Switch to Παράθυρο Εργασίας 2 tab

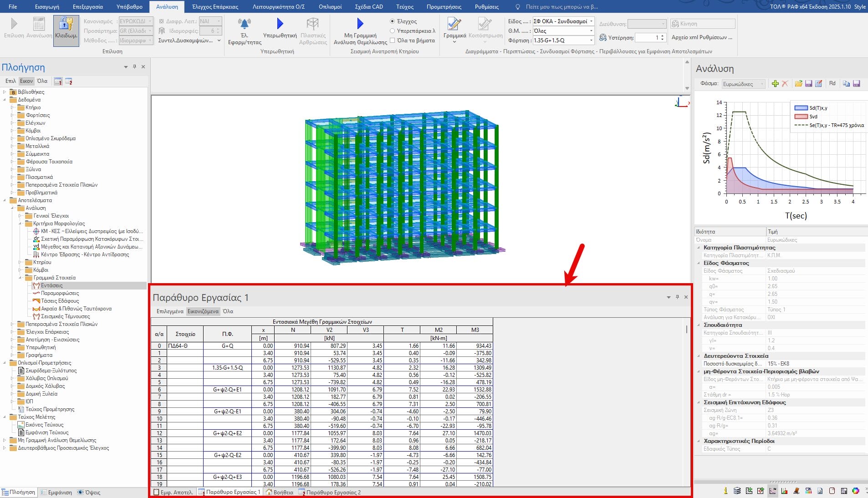[x=333, y=492]
